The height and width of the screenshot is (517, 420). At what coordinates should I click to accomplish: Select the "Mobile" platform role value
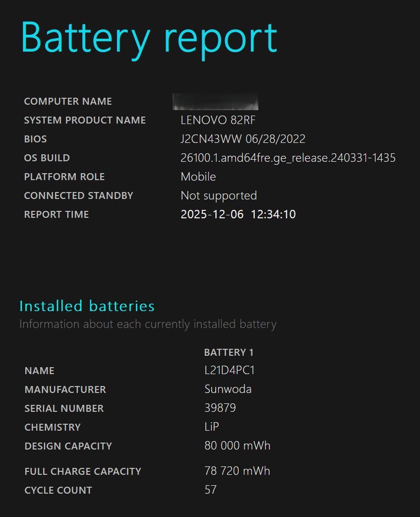click(198, 177)
